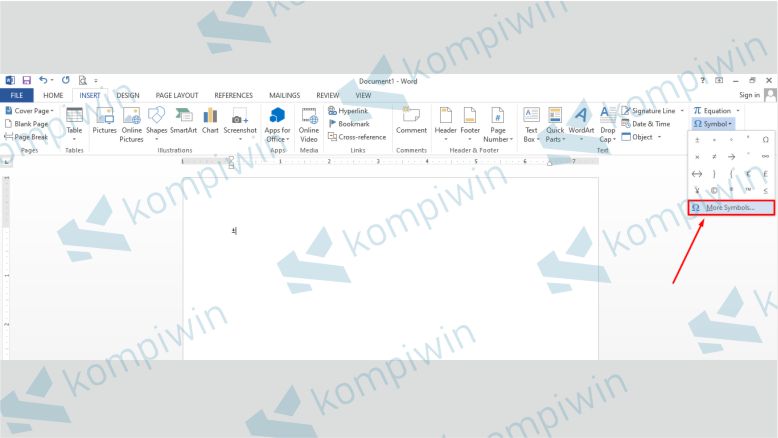Viewport: 778px width, 438px height.
Task: Insert the trademark symbol from the gallery
Action: point(748,190)
